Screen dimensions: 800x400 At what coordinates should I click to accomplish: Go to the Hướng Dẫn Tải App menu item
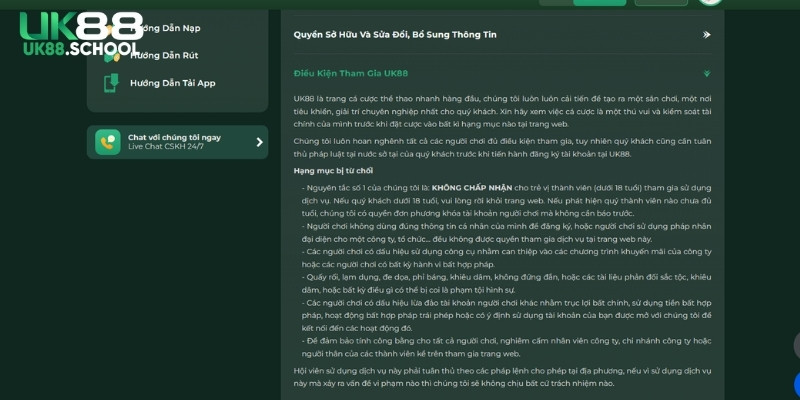coord(172,83)
